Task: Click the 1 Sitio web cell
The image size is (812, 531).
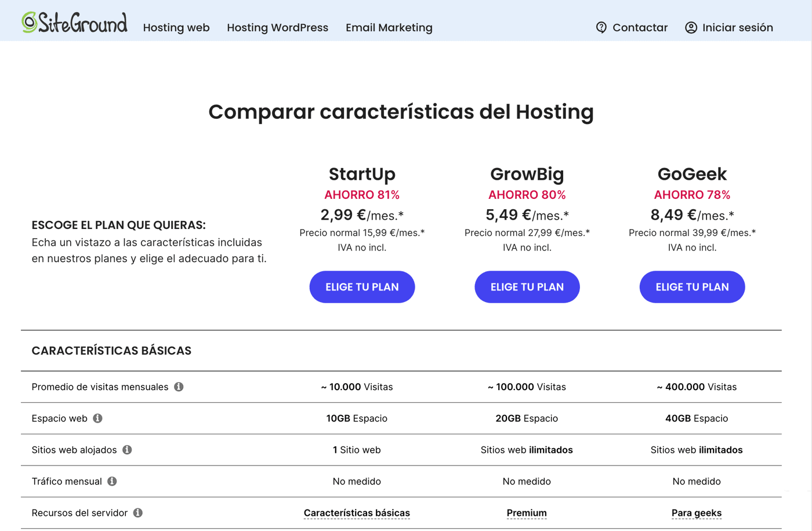Action: pos(357,450)
